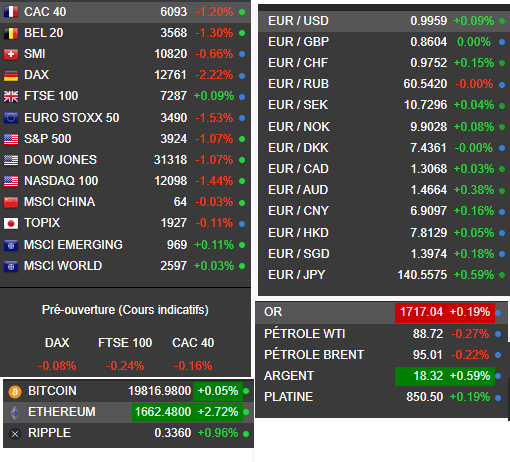Click the Ethereum diamond logo icon
This screenshot has width=510, height=462.
15,413
